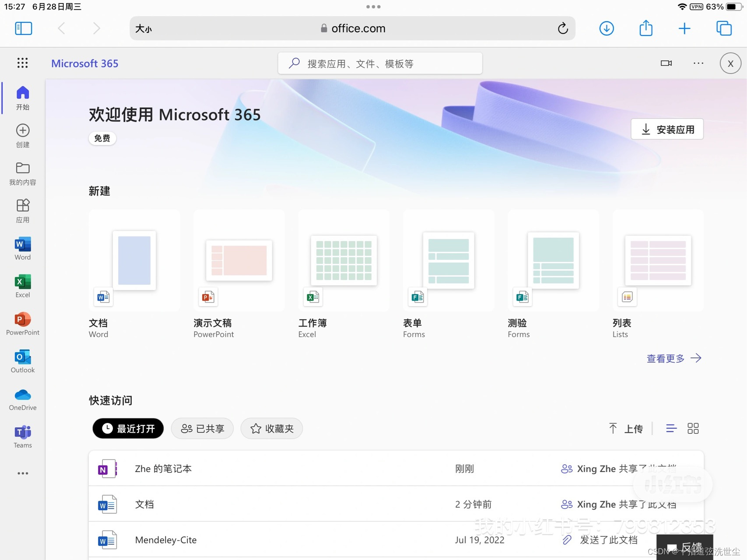Select the 收藏夹 favorites filter tab
The image size is (747, 560).
[271, 428]
